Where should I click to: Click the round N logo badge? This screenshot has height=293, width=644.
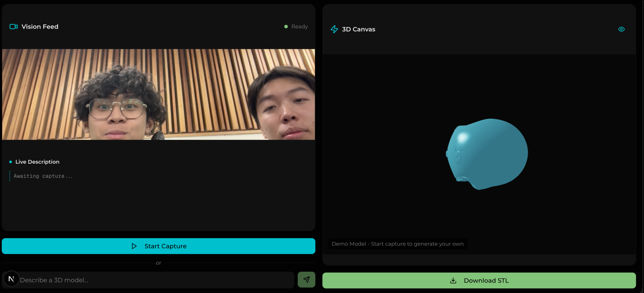(x=11, y=279)
